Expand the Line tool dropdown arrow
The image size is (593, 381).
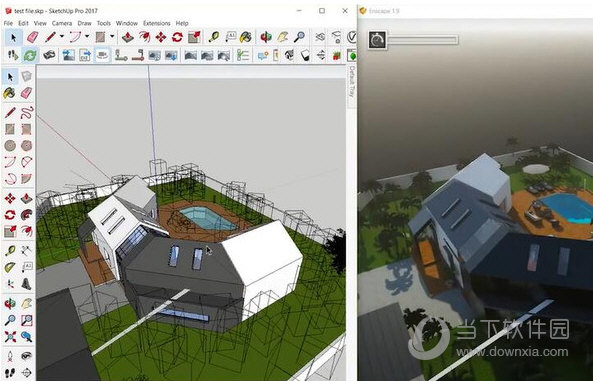coord(62,37)
